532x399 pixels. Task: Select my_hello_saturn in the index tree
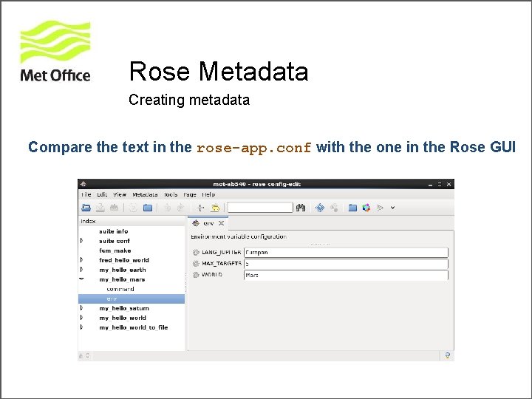pos(124,308)
